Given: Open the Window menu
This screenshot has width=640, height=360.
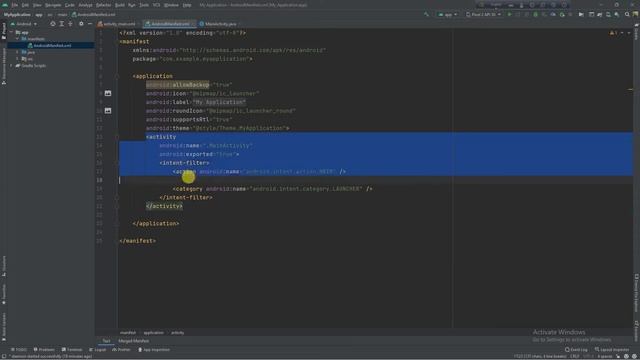Looking at the screenshot, I should click(171, 5).
